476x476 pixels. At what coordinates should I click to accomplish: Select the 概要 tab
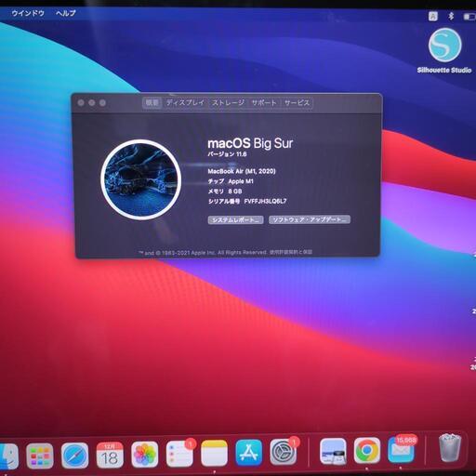(x=152, y=102)
